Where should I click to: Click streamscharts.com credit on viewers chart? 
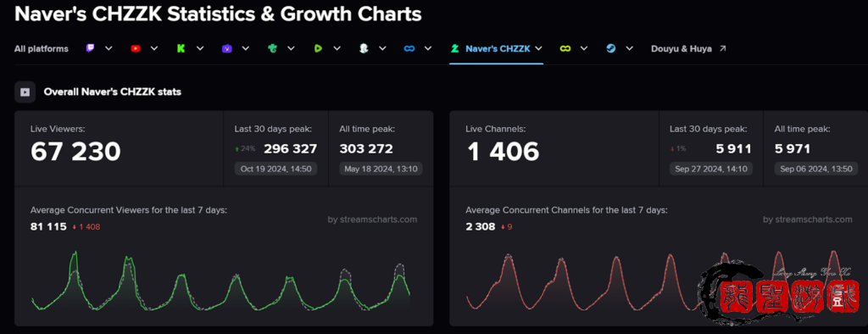(x=372, y=220)
